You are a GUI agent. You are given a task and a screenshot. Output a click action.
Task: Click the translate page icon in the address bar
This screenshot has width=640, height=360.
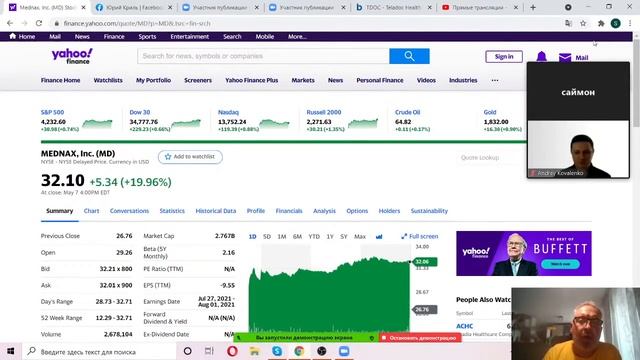[x=568, y=23]
